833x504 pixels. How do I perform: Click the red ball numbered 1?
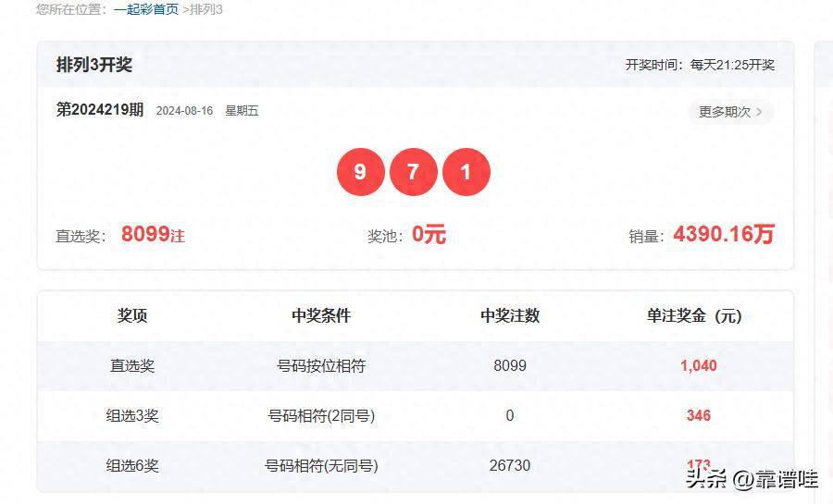[x=466, y=172]
